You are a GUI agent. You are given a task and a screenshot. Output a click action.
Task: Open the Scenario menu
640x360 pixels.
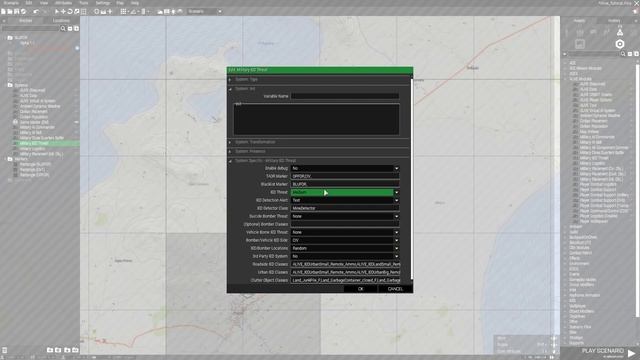coord(11,3)
